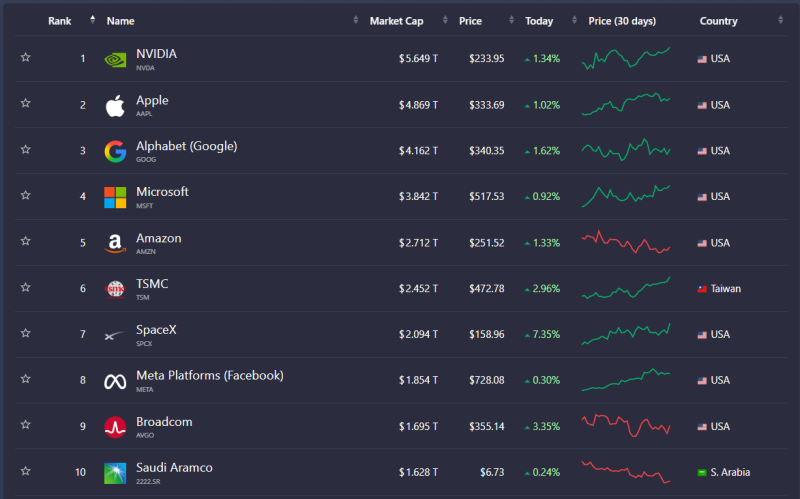Screen dimensions: 800x499
Task: Click NVIDIA's 30-day price chart
Action: 626,59
